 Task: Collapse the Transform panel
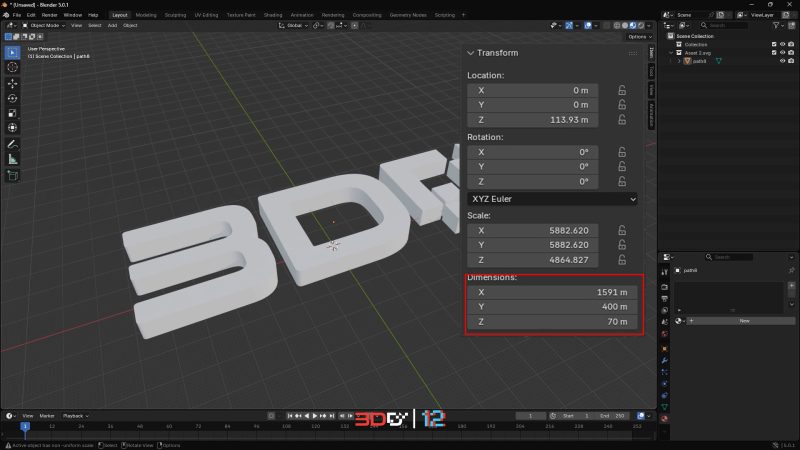click(x=471, y=53)
